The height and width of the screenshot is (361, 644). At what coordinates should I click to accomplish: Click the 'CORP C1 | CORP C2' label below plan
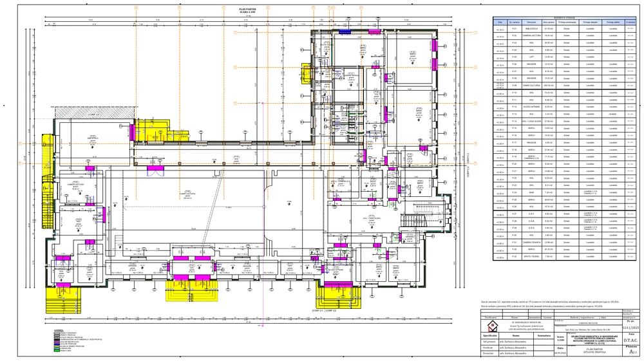coord(324,311)
